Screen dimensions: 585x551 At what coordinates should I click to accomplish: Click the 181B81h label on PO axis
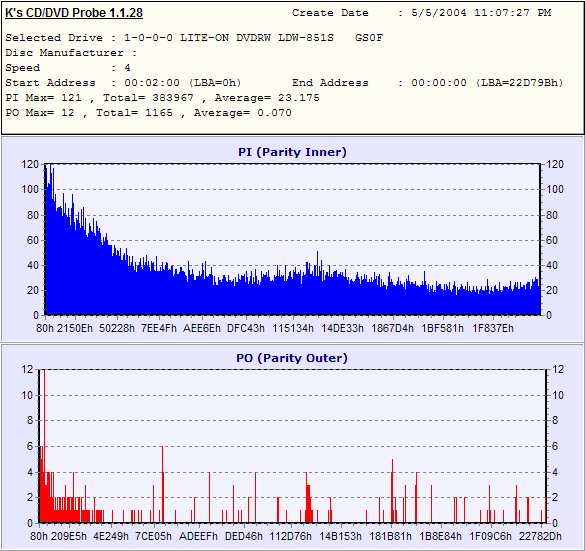[390, 536]
